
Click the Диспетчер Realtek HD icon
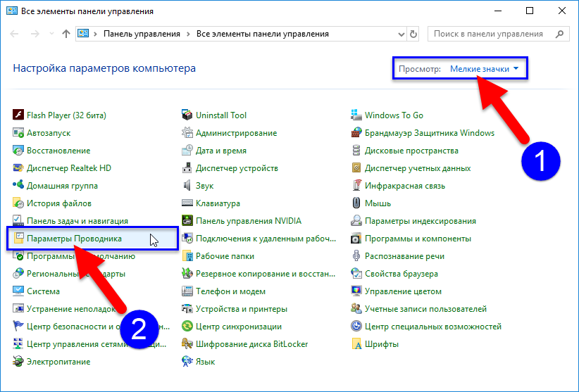[18, 168]
